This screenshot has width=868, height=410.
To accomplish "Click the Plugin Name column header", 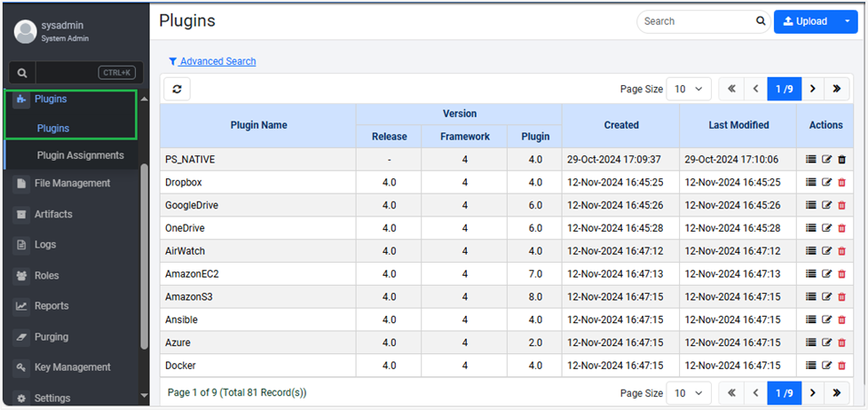I will 258,126.
